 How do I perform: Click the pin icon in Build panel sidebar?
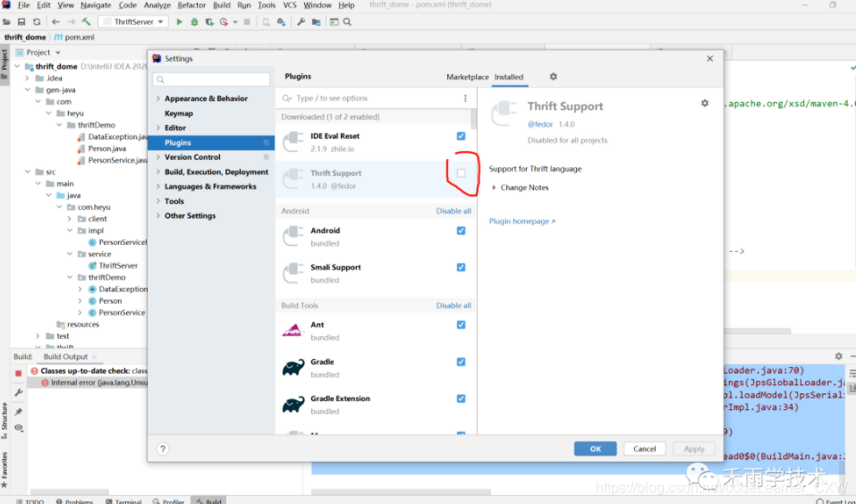[19, 411]
